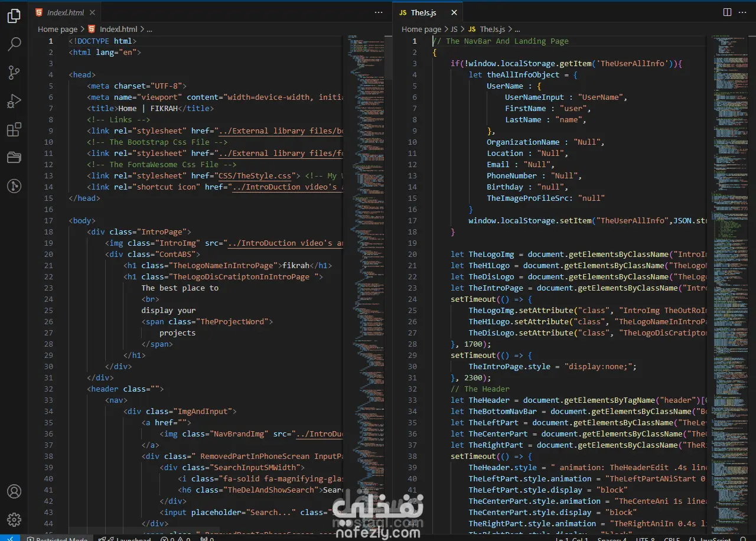Image resolution: width=756 pixels, height=541 pixels.
Task: Click the 'The best place to' text line
Action: pyautogui.click(x=180, y=288)
